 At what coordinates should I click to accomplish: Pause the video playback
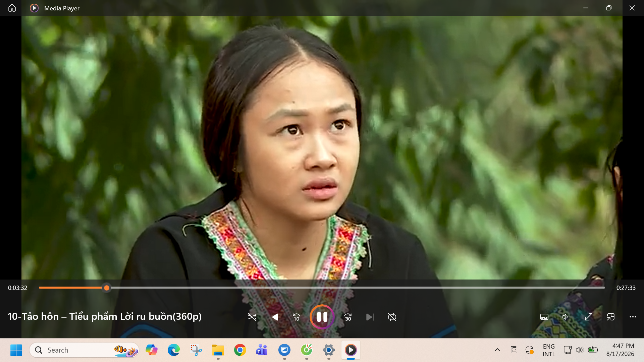pyautogui.click(x=322, y=317)
